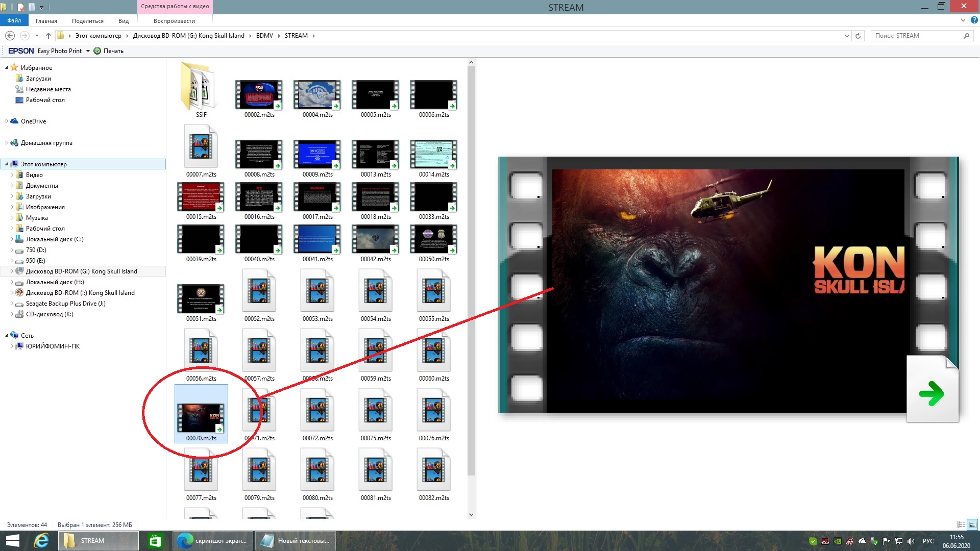
Task: Click BDMV in the address path
Action: pyautogui.click(x=264, y=36)
